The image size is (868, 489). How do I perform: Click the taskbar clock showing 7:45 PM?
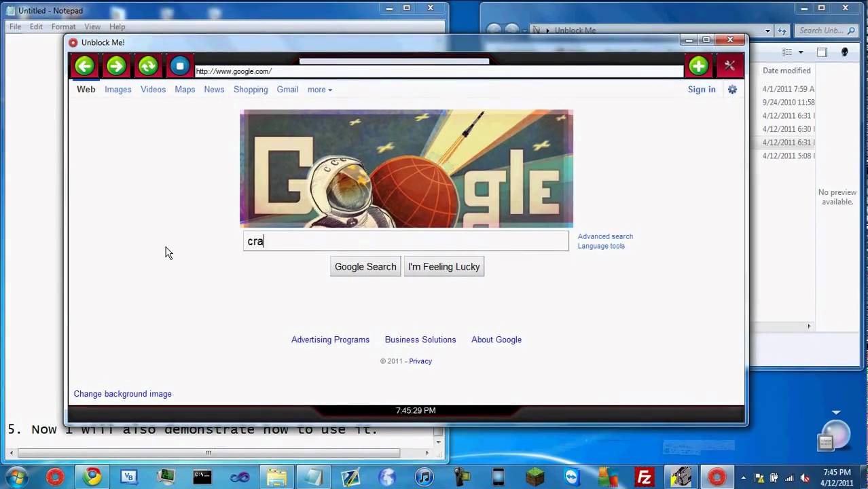coord(837,477)
